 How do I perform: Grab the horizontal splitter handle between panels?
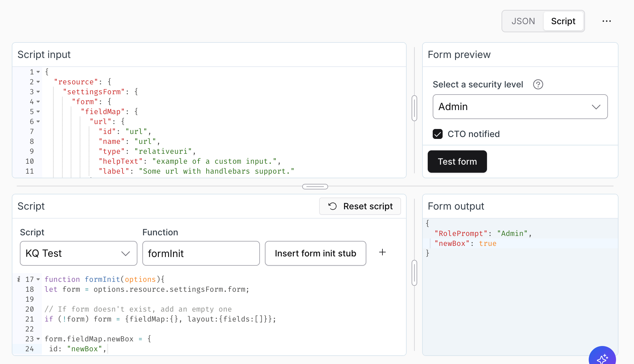[x=315, y=187]
